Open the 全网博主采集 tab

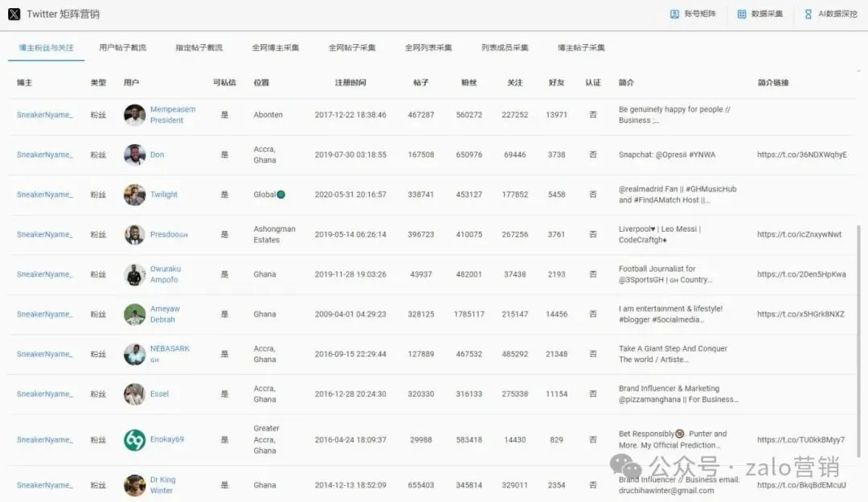(x=276, y=48)
